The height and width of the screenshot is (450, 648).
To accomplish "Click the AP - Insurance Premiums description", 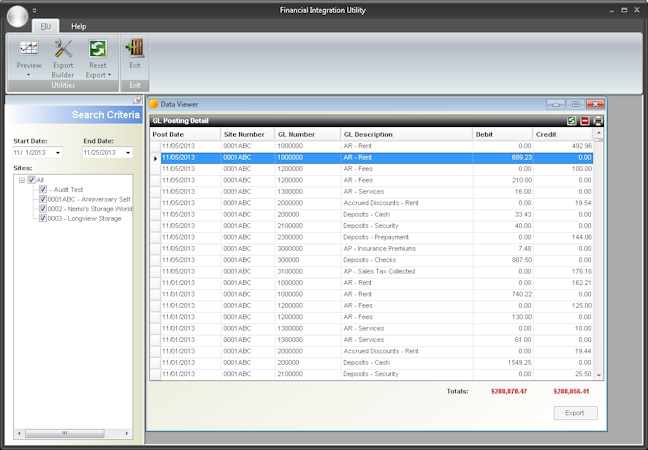I will [379, 248].
